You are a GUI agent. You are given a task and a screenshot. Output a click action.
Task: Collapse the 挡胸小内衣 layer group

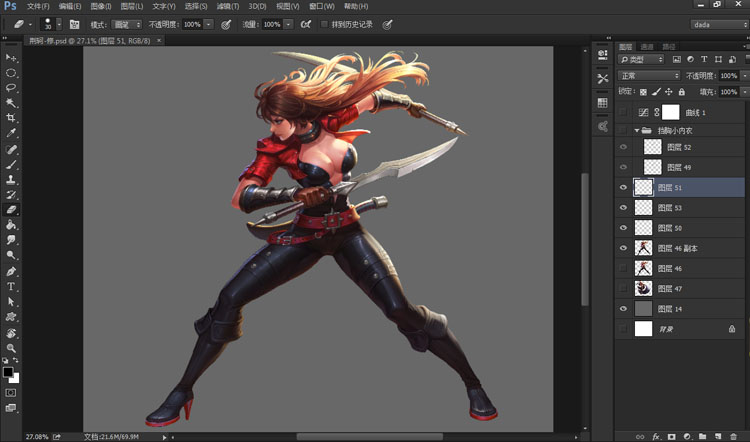(x=637, y=131)
